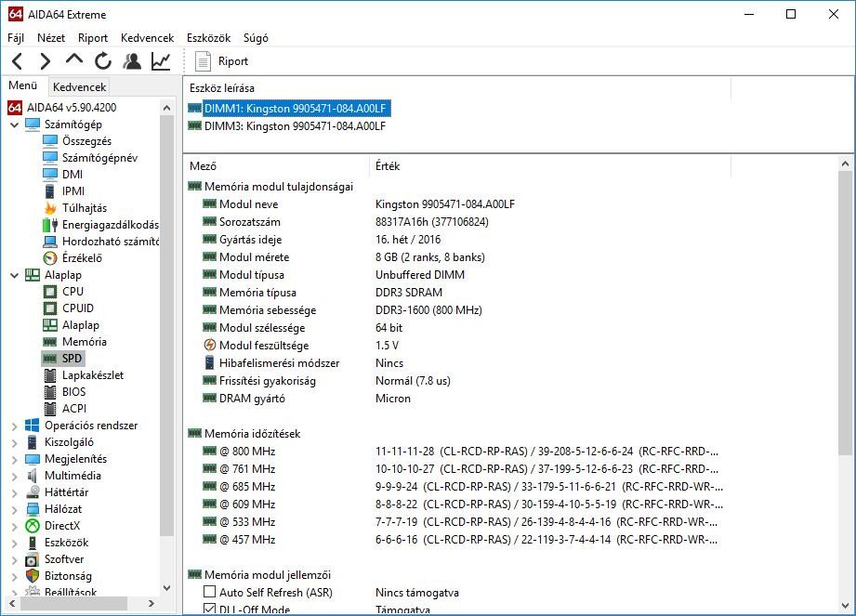Click the tree scroll-right arrow
The image size is (856, 616).
(x=151, y=603)
